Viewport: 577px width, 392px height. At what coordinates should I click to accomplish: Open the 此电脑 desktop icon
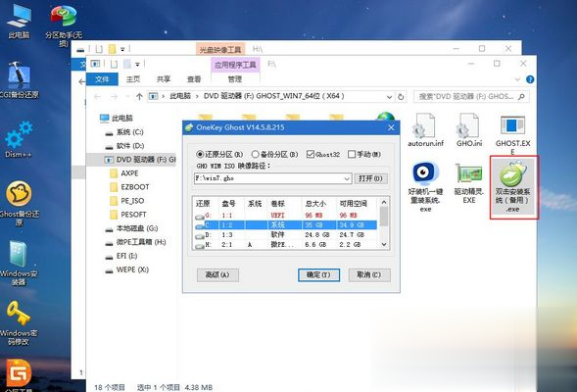[19, 22]
